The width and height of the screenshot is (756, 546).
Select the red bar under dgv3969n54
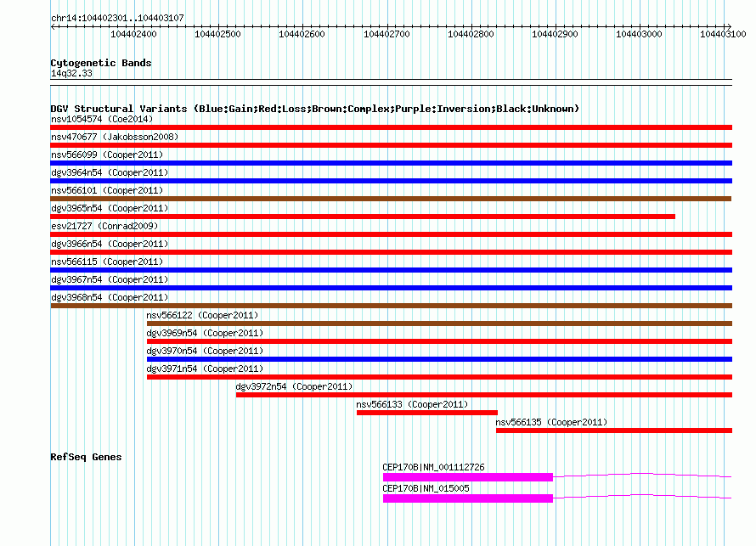439,341
